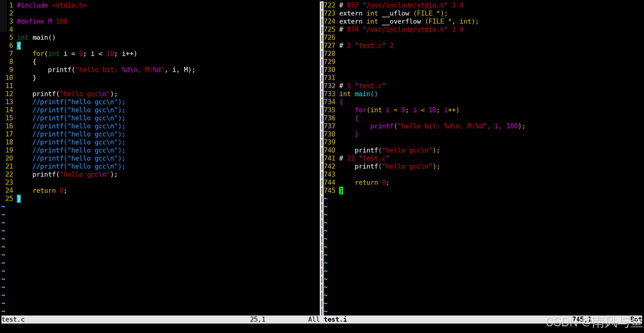Click the for loop on line 7

85,54
